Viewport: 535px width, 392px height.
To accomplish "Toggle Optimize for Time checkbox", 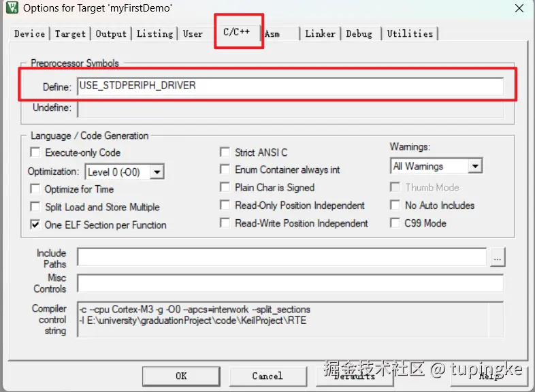I will pos(35,189).
